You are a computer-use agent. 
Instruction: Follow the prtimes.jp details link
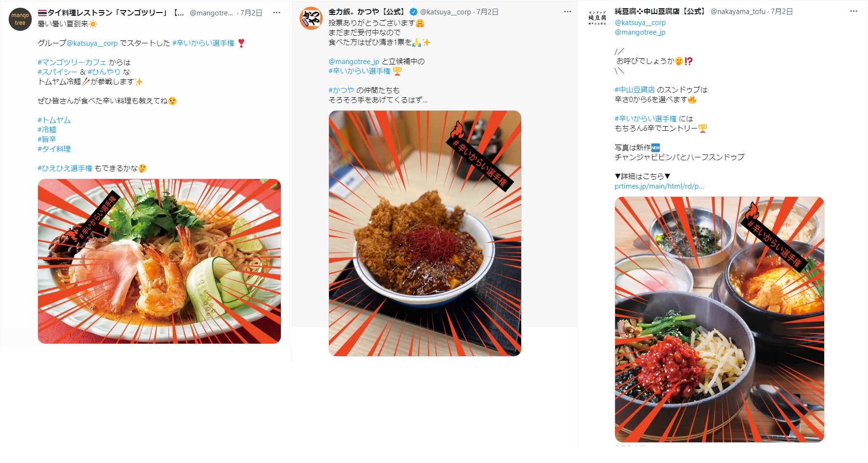coord(659,186)
